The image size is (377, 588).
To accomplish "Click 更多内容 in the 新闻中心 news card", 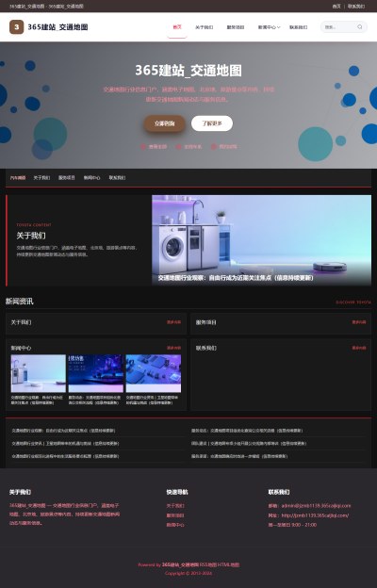I will [173, 348].
